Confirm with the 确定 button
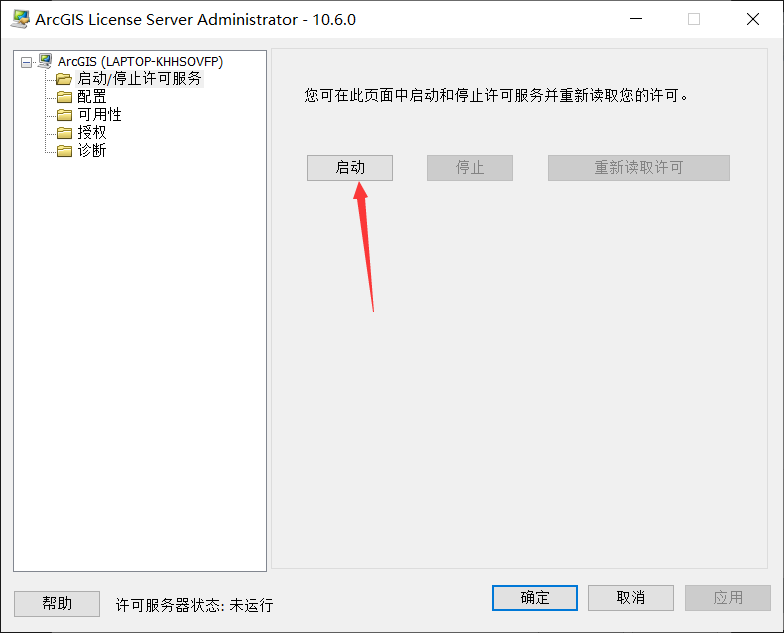Image resolution: width=784 pixels, height=633 pixels. point(535,598)
